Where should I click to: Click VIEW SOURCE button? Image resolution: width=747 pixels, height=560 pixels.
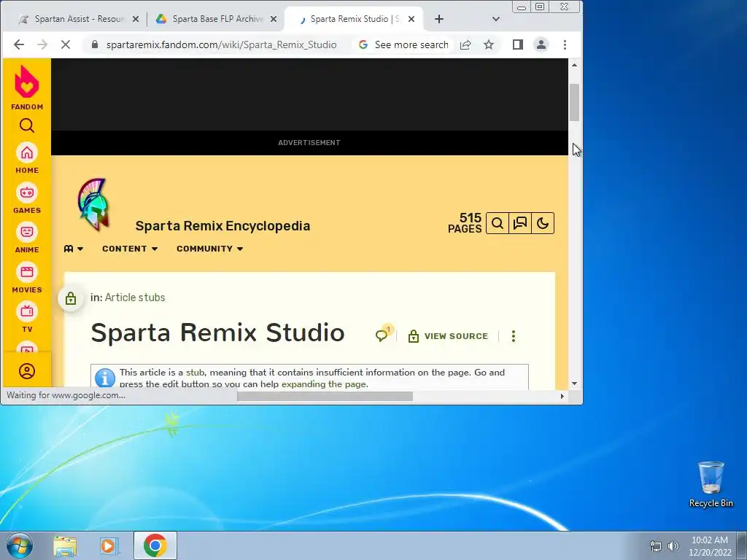coord(449,336)
